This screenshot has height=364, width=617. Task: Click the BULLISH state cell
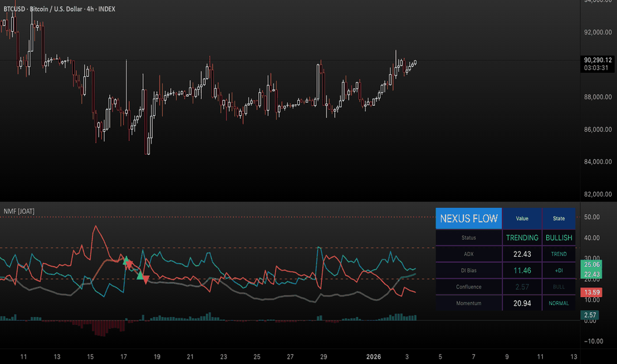pos(559,238)
